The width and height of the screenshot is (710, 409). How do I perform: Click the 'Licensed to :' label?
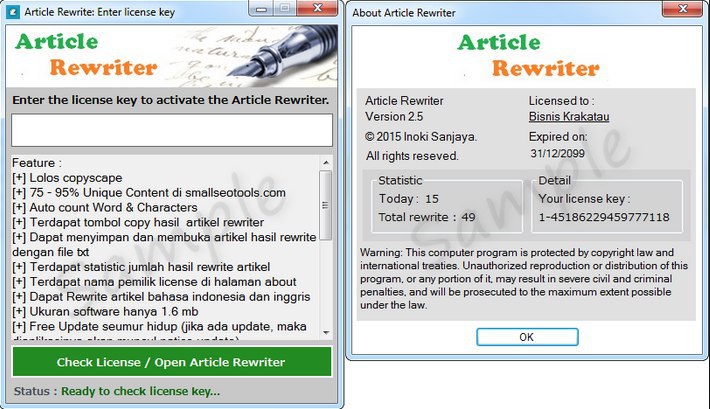pyautogui.click(x=561, y=101)
